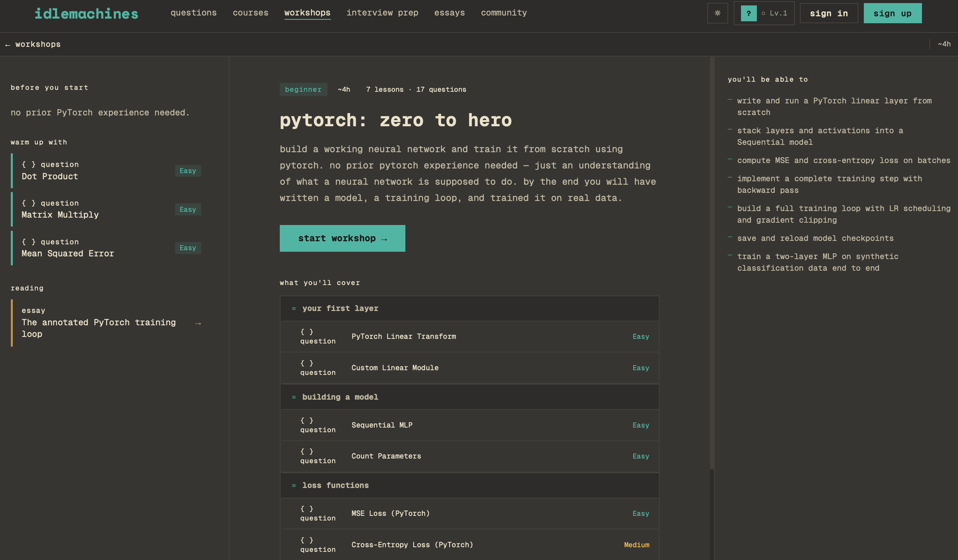The width and height of the screenshot is (958, 560).
Task: Click braces icon on Mean Squared Error card
Action: point(29,242)
